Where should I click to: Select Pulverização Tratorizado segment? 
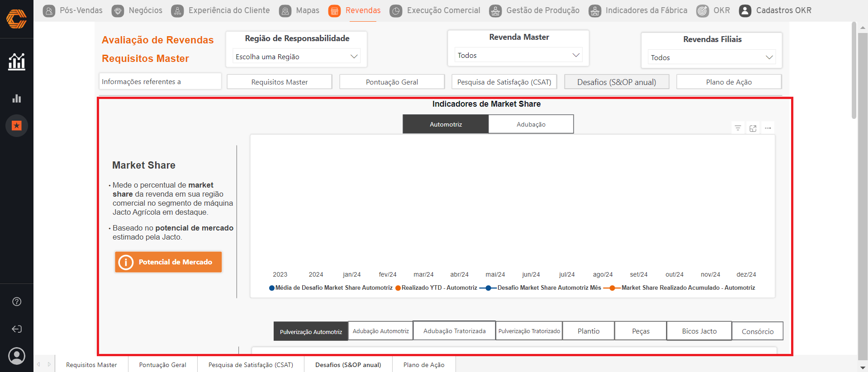click(x=529, y=331)
